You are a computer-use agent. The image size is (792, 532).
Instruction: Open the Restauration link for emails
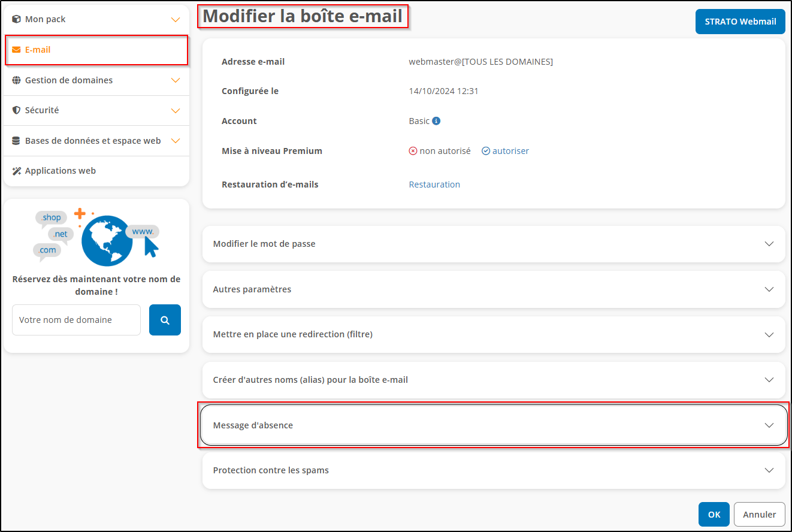(434, 184)
